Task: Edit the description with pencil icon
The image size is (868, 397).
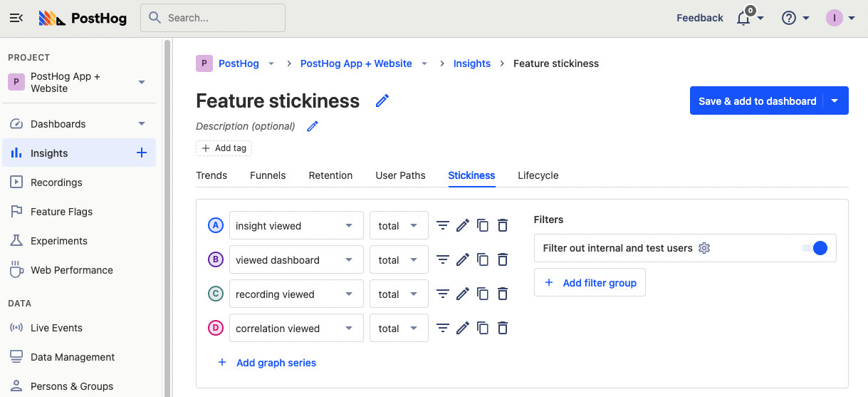Action: [313, 126]
